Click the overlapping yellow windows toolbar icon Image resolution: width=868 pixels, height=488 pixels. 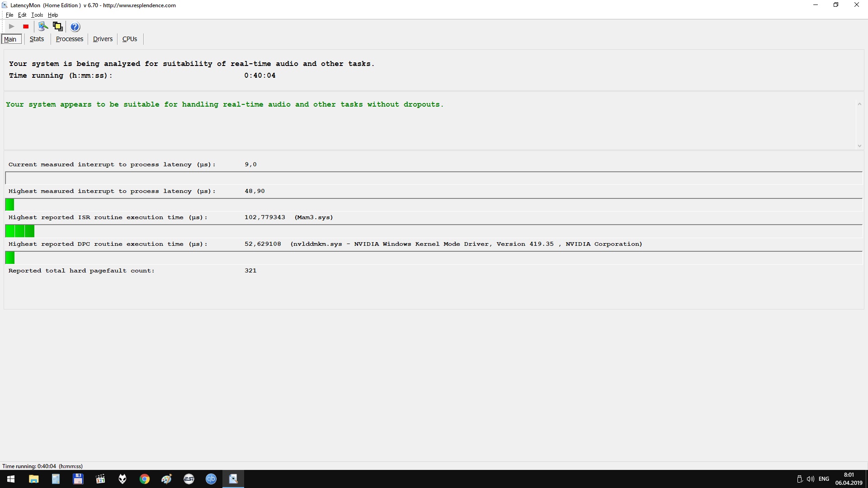pos(57,27)
